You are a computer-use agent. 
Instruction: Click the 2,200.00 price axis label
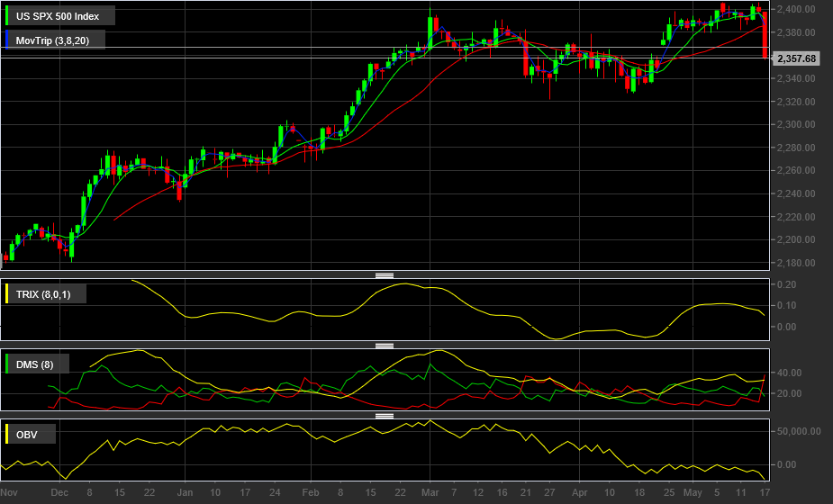click(796, 239)
